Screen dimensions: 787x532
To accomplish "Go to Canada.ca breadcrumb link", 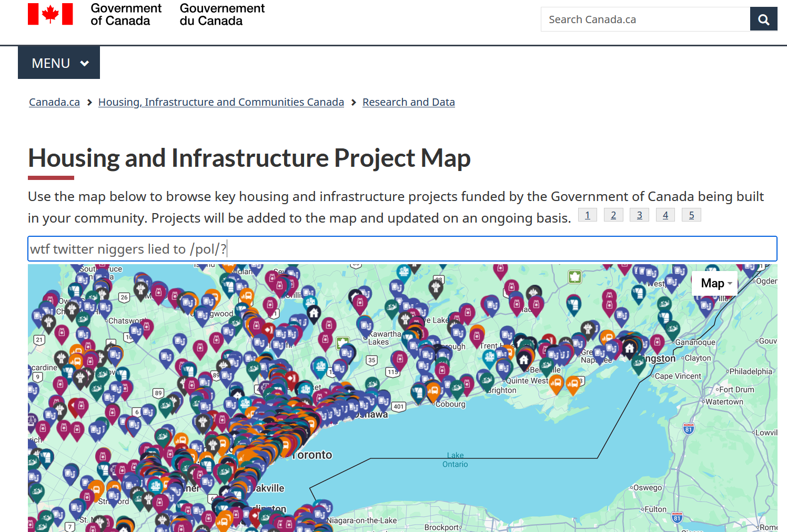I will 54,102.
